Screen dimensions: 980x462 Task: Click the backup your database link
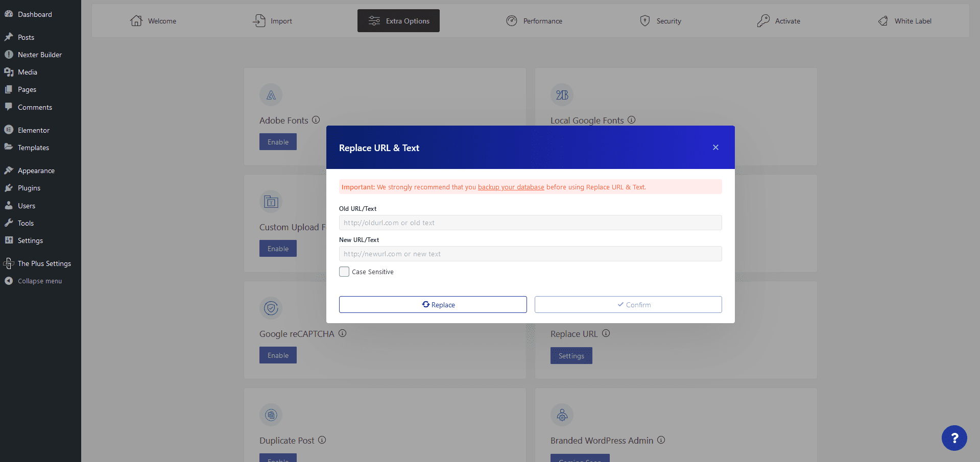coord(511,187)
